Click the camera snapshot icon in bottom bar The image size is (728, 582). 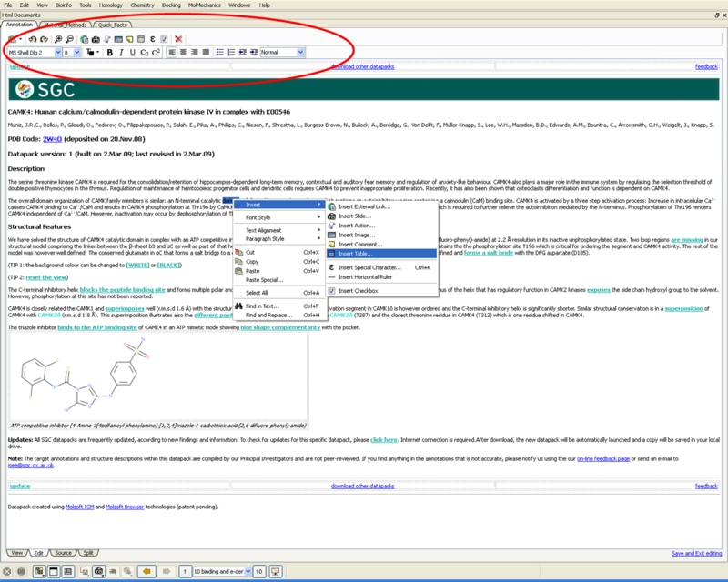[x=97, y=571]
